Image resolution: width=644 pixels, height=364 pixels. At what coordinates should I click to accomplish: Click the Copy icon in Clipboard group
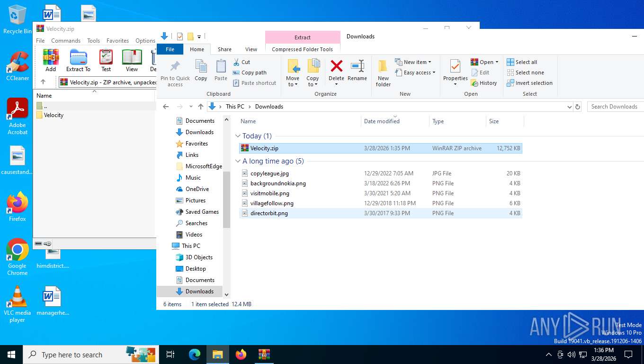coord(201,70)
